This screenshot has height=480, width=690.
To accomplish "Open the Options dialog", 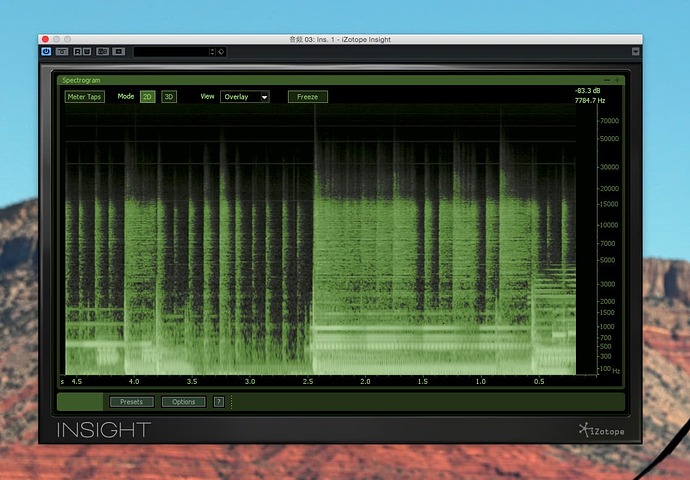I will coord(184,402).
